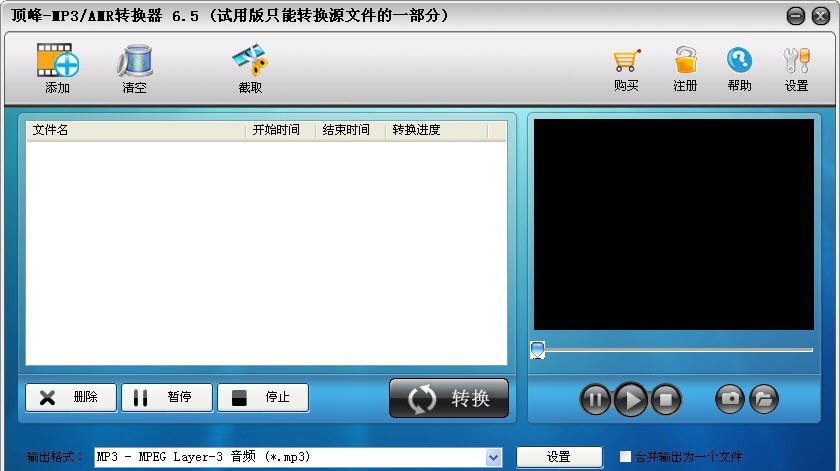Open 设置 tools icon in toolbar
The image size is (840, 471).
796,70
